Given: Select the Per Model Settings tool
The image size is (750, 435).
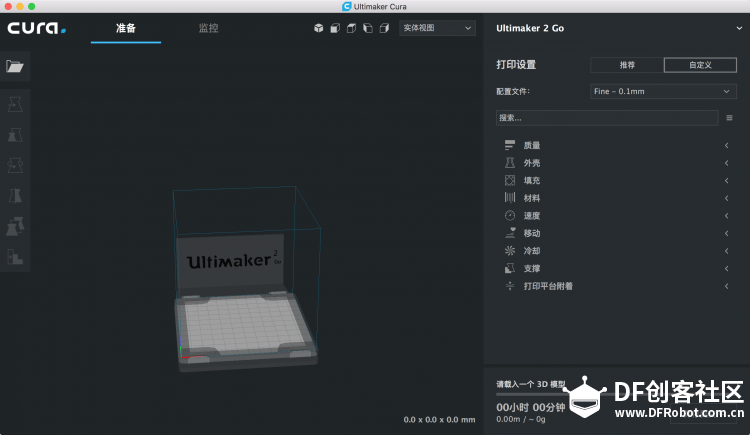Looking at the screenshot, I should 15,226.
